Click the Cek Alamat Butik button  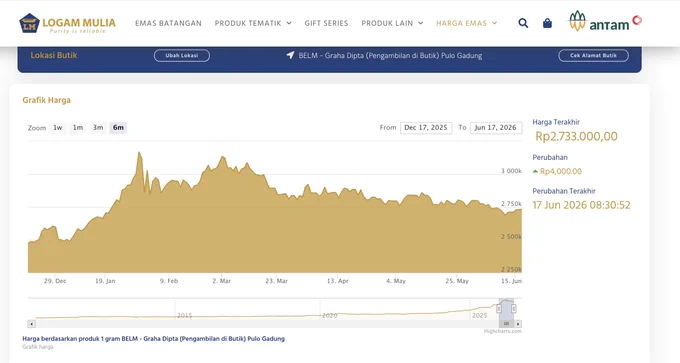tap(593, 56)
